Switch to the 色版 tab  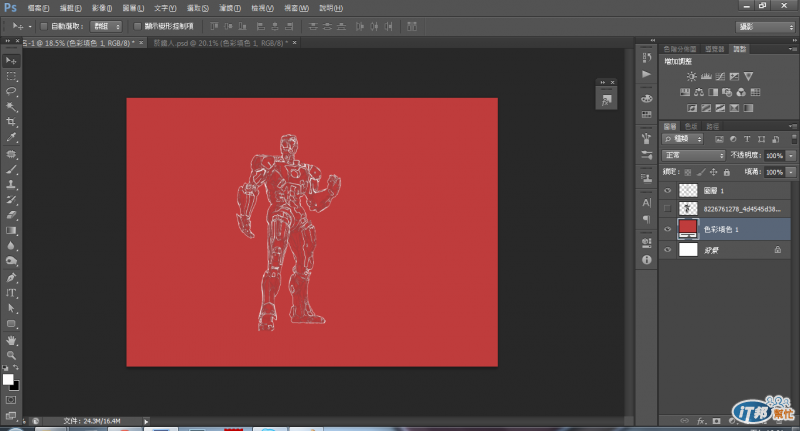(692, 126)
